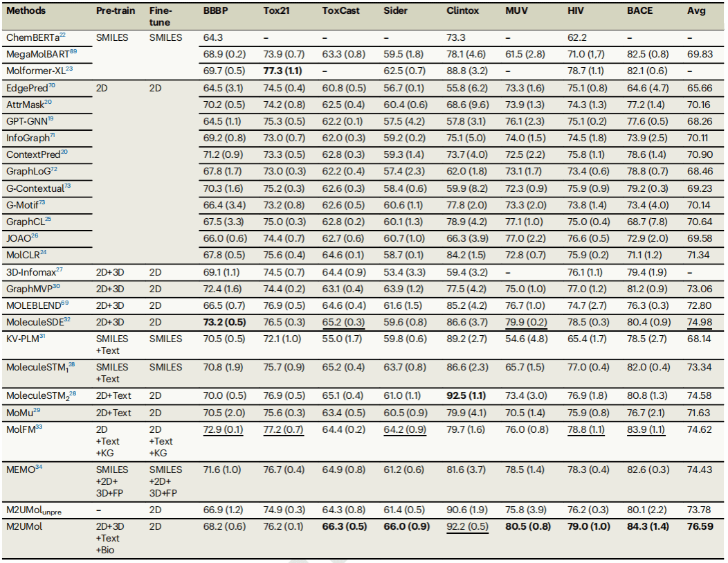Click the ChemBERTa method name
728x563 pixels.
pos(30,37)
